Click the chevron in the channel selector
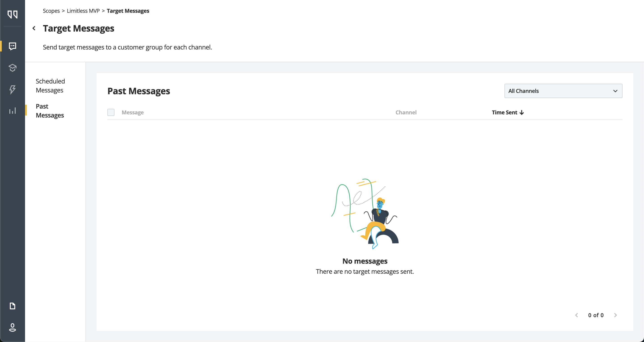This screenshot has width=644, height=342. [x=615, y=91]
